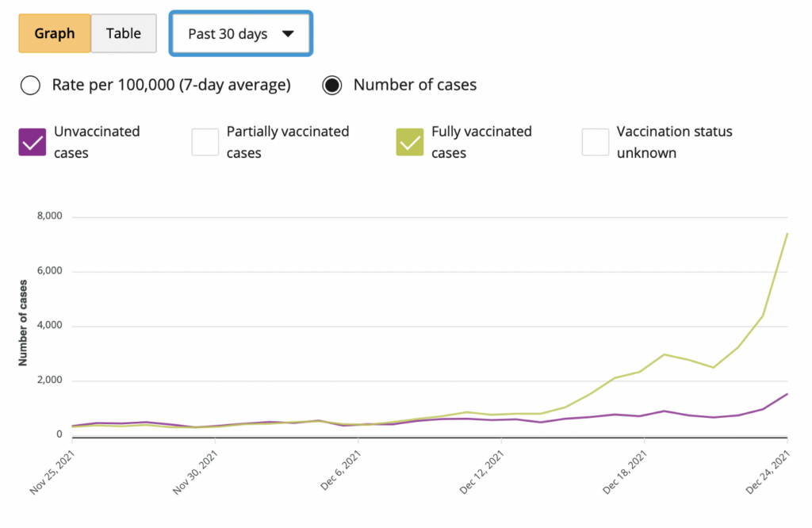The image size is (812, 528).
Task: Enable the Partially vaccinated cases checkbox
Action: coord(205,143)
